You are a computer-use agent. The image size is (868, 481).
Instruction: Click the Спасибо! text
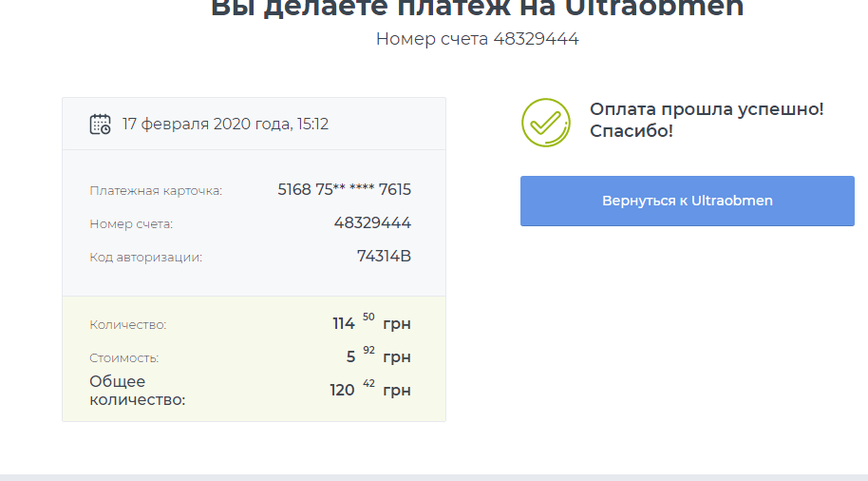coord(632,131)
